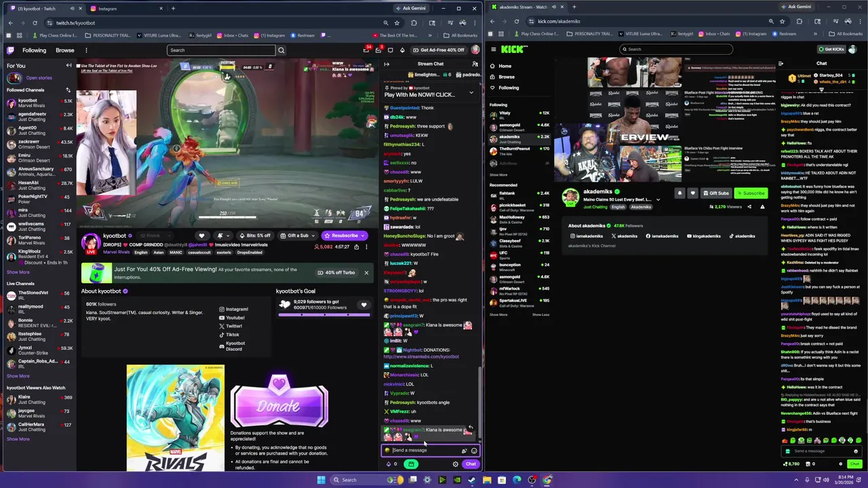
Task: Open File Explorer from the taskbar
Action: (x=487, y=480)
